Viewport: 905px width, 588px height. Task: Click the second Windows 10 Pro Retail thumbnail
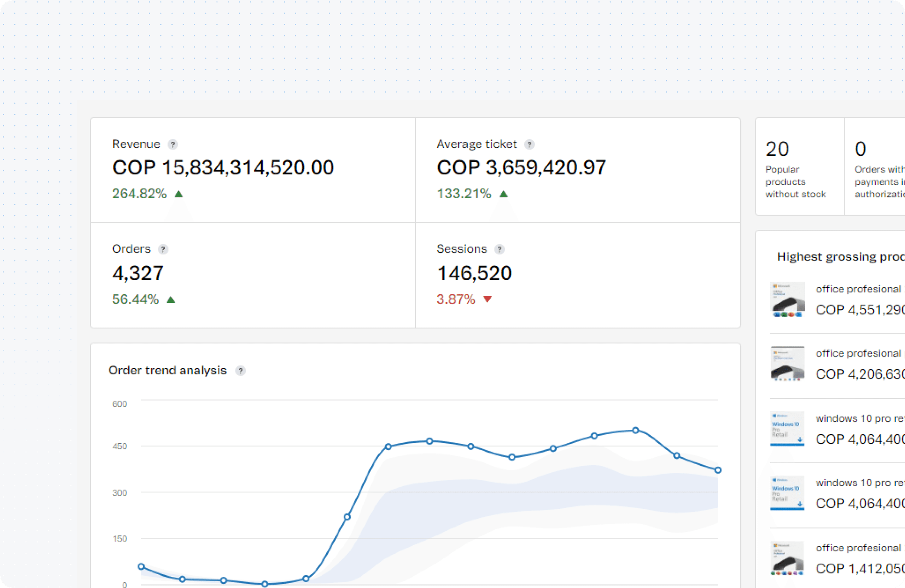click(x=787, y=493)
